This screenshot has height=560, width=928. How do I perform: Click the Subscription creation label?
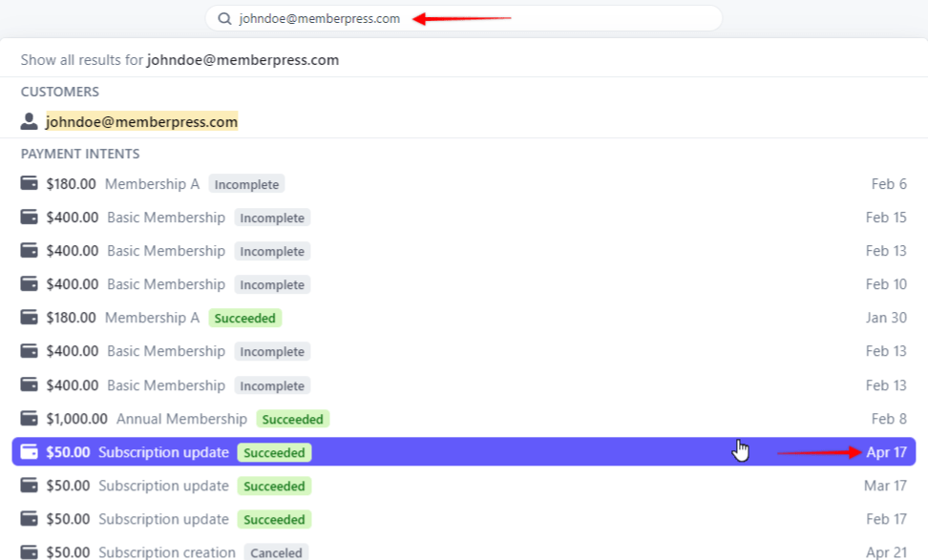pyautogui.click(x=167, y=552)
